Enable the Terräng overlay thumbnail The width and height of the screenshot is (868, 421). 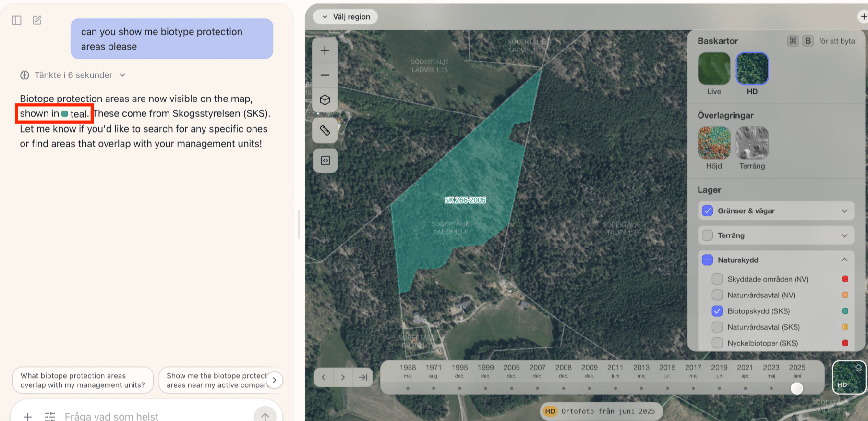pos(752,143)
